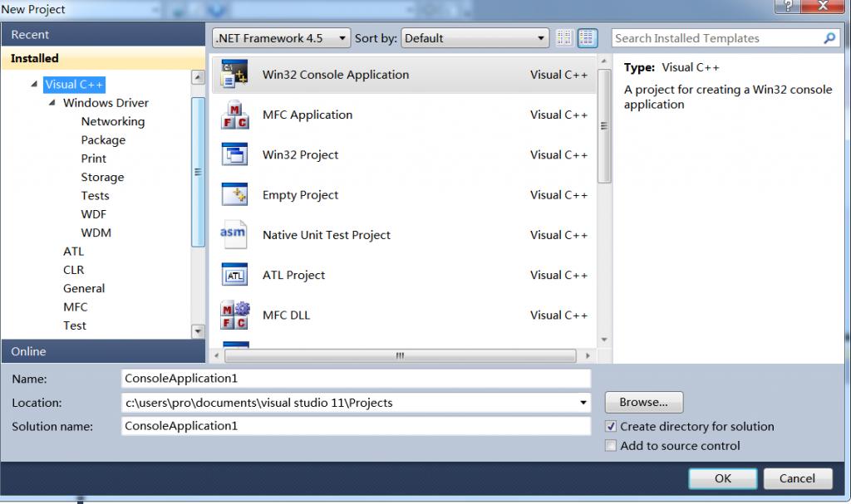Select the Networking tree item
Screen dimensions: 851x504
coord(113,121)
